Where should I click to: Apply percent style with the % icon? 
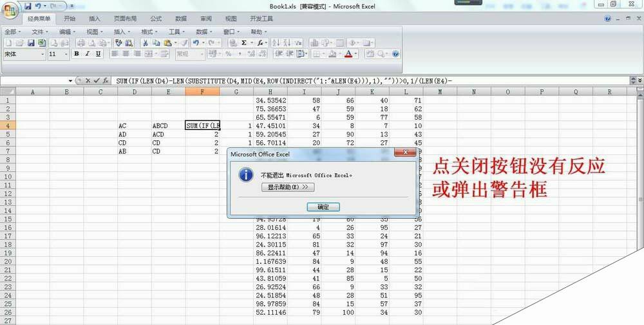pos(229,54)
